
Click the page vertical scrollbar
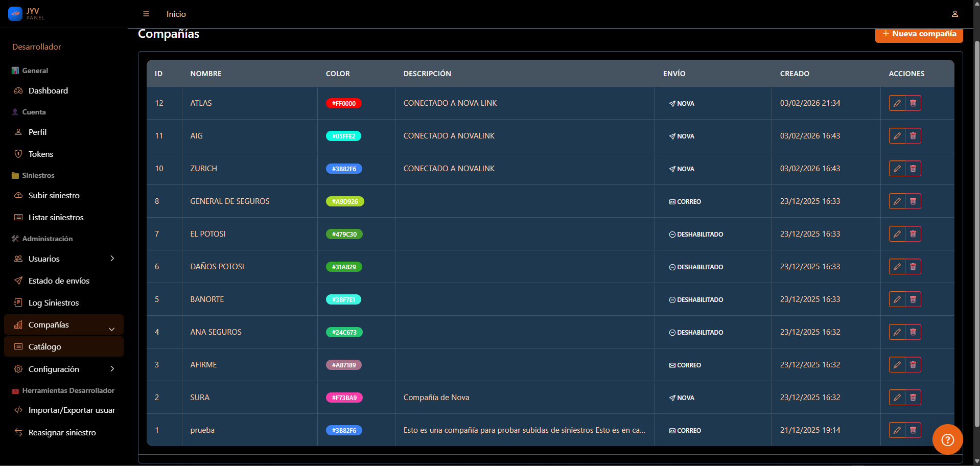[976, 230]
